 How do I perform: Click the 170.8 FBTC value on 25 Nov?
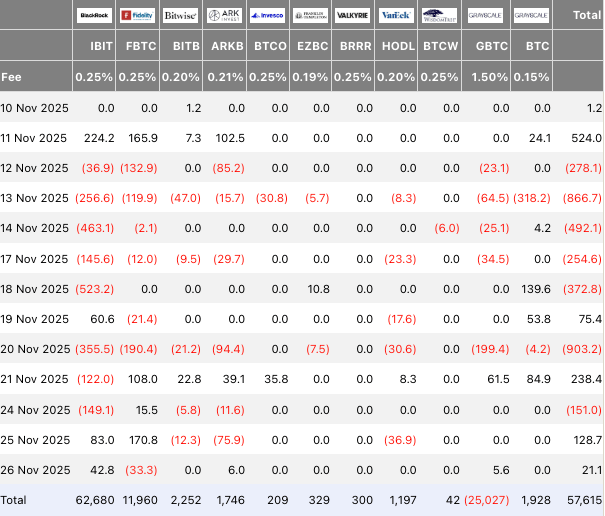click(x=143, y=440)
